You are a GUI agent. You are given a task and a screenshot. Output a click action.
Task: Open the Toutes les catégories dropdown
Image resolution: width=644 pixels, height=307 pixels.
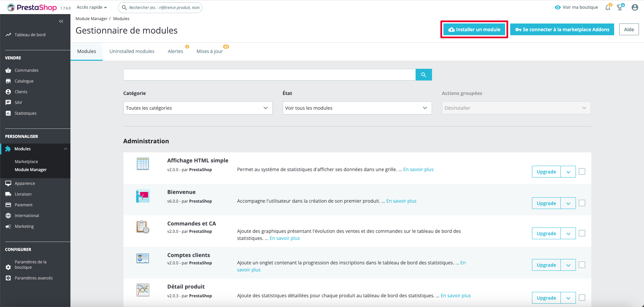coord(198,108)
